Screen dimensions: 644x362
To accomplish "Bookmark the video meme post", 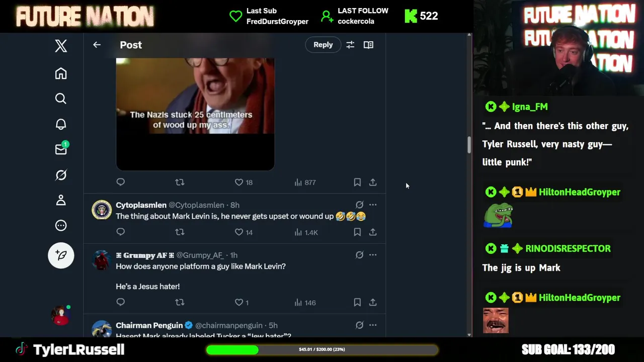I will [357, 182].
